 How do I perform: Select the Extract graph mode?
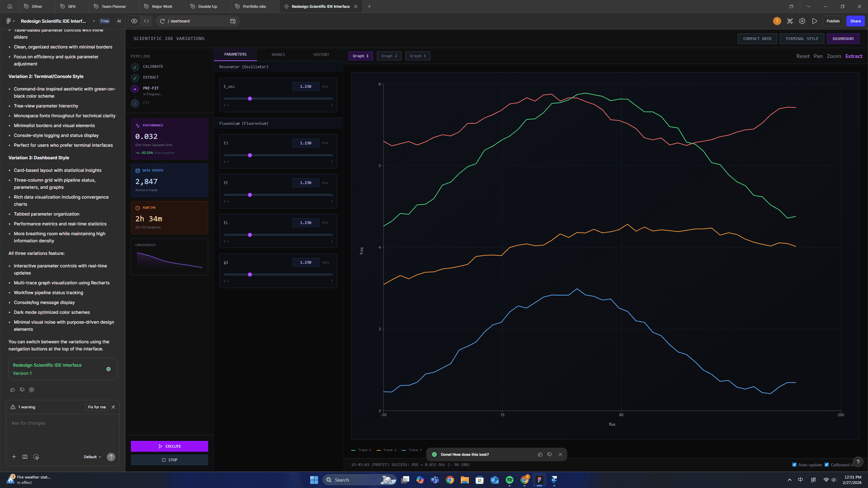(x=853, y=56)
